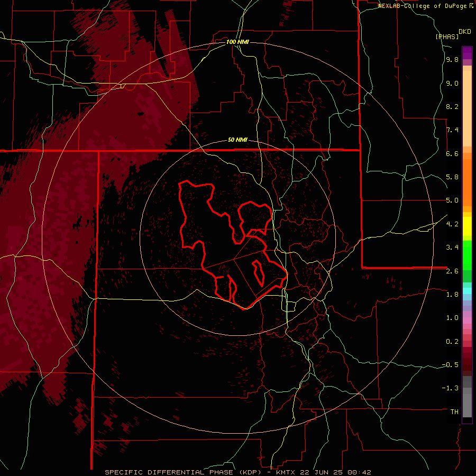Pick the yellow color bar segment
476x476 pixels.
pyautogui.click(x=467, y=226)
